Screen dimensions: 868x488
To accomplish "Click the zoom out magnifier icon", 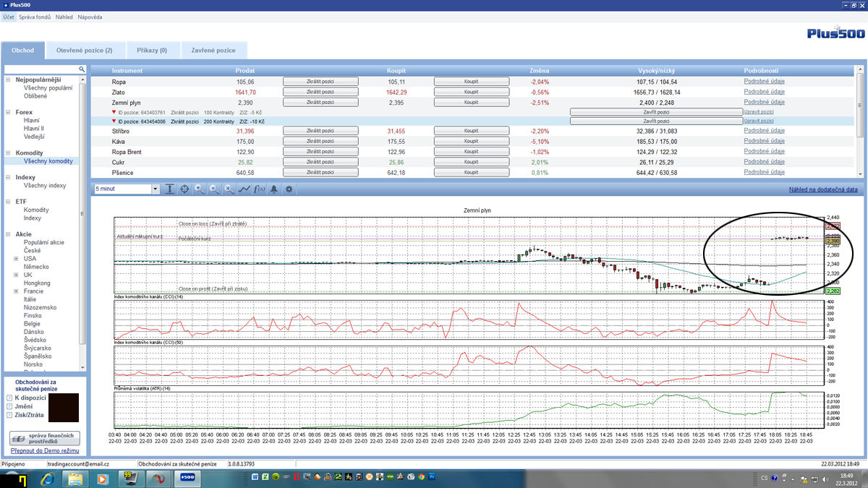I will tap(214, 189).
